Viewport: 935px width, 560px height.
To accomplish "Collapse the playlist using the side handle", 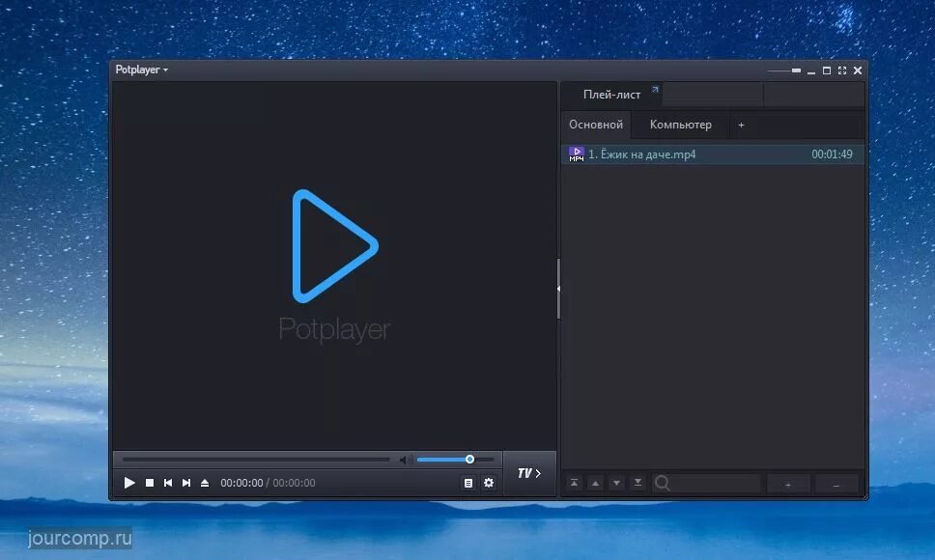I will tap(558, 289).
